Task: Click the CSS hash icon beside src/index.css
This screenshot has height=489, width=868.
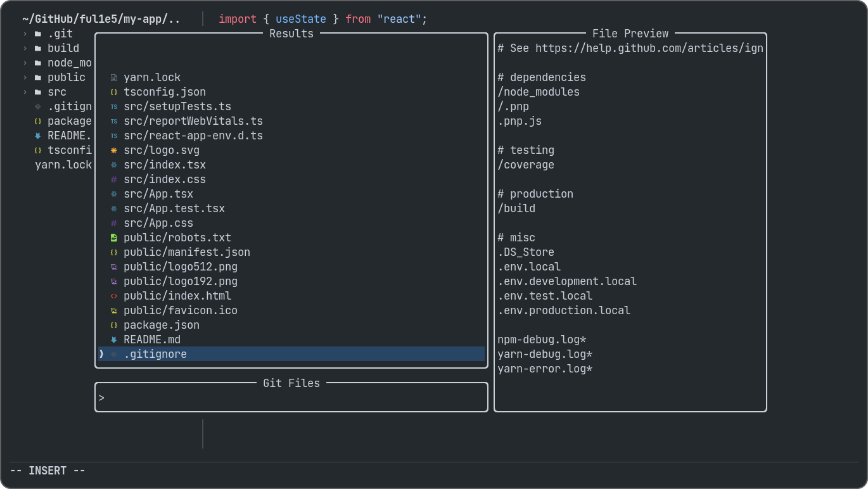Action: pos(114,180)
